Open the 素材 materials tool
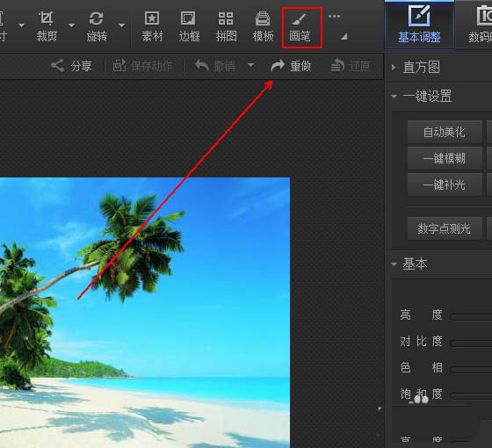This screenshot has height=448, width=492. (x=152, y=26)
